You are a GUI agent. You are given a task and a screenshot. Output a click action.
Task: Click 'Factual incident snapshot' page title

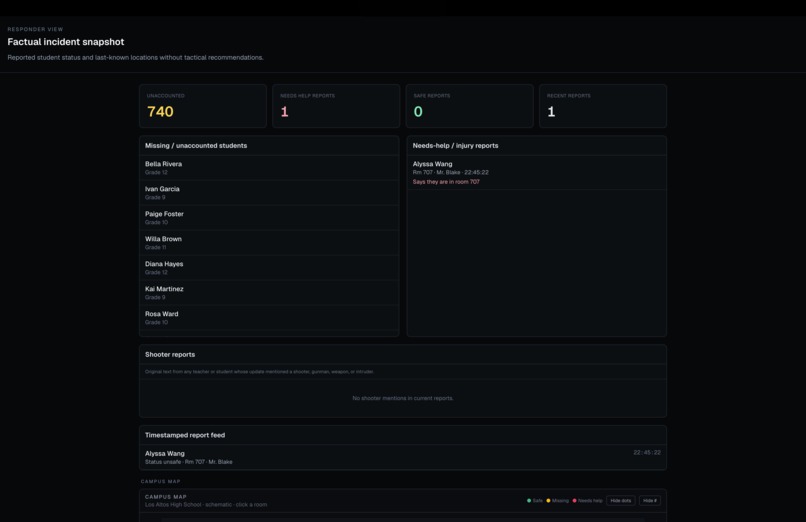coord(66,42)
